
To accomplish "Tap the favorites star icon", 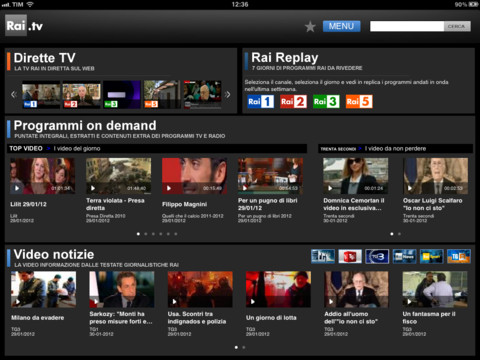I will (x=310, y=26).
